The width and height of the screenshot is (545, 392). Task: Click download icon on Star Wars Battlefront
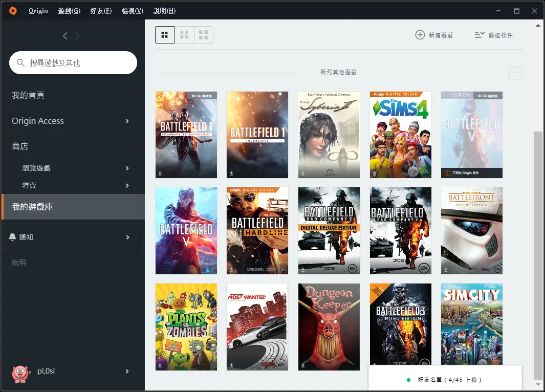446,269
